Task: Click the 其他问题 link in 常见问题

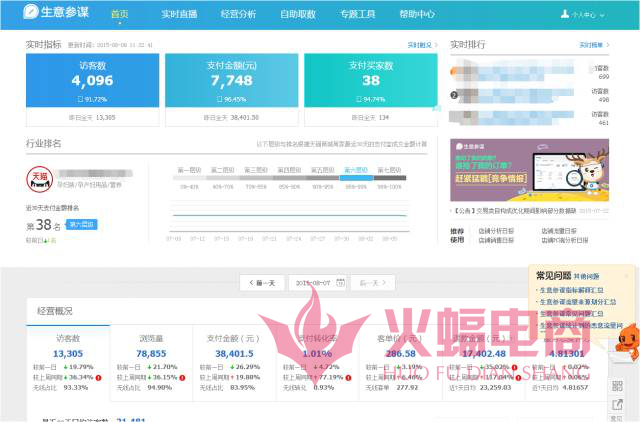Action: pyautogui.click(x=587, y=277)
